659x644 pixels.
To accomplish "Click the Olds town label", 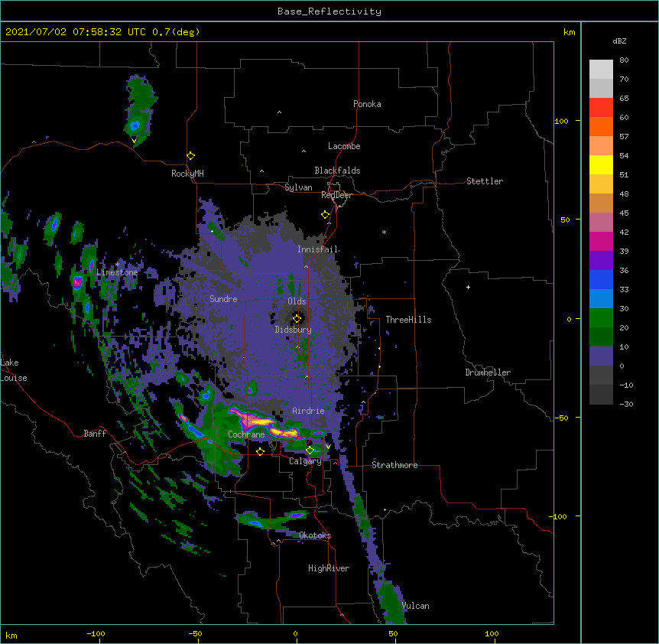I will (297, 301).
